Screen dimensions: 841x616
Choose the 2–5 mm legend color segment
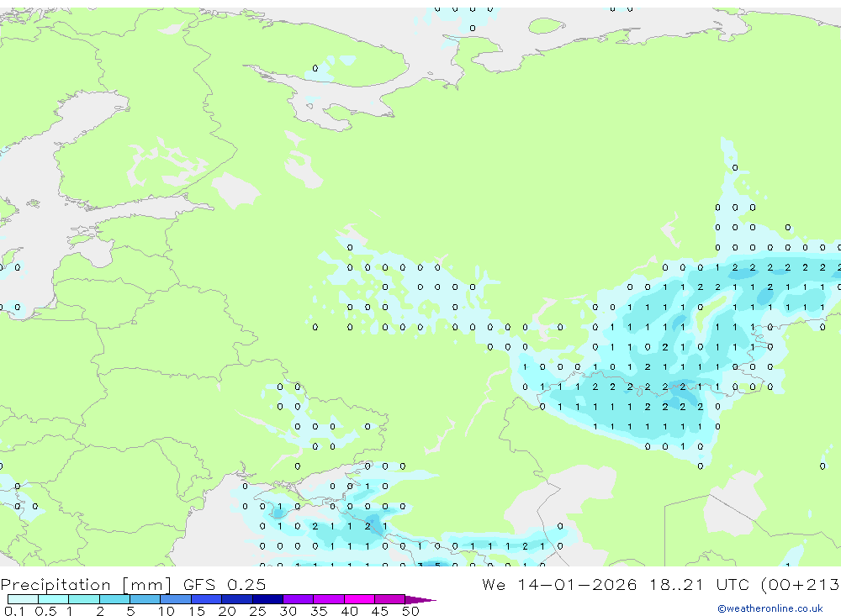tap(114, 599)
